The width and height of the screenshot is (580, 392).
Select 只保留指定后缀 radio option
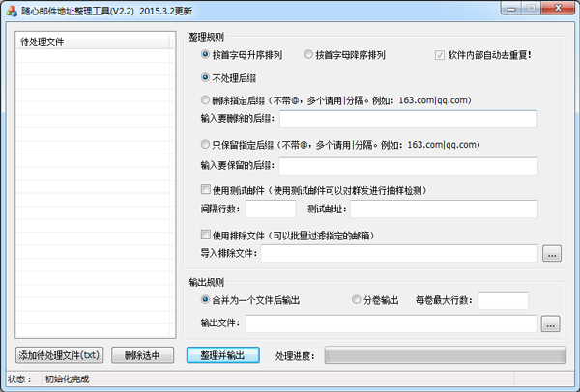(x=206, y=144)
